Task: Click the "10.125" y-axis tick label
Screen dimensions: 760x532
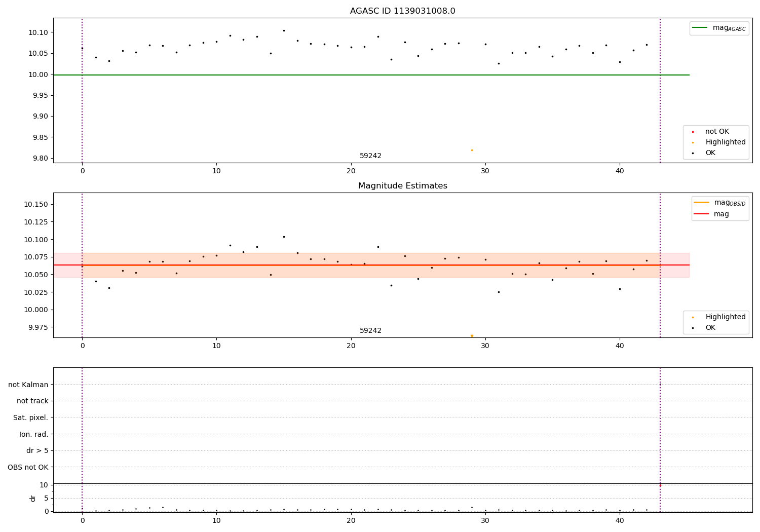Action: (x=36, y=222)
